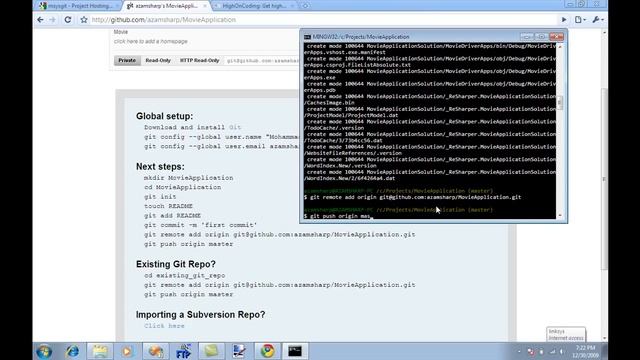Image resolution: width=640 pixels, height=360 pixels.
Task: Click the 'cd existing_git_repo' text
Action: point(184,276)
